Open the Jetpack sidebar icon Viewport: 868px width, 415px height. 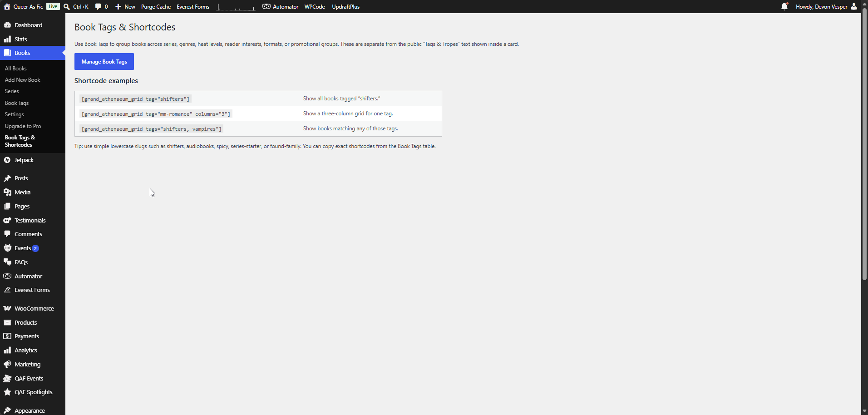7,160
